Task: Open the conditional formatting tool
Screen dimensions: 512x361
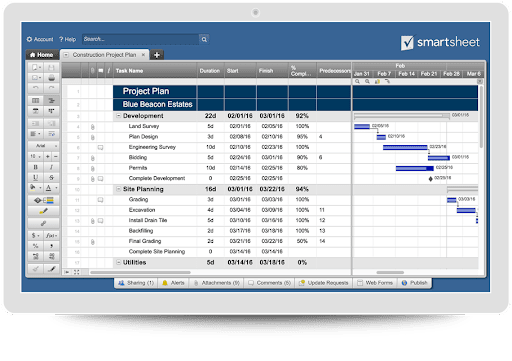Action: pyautogui.click(x=43, y=200)
